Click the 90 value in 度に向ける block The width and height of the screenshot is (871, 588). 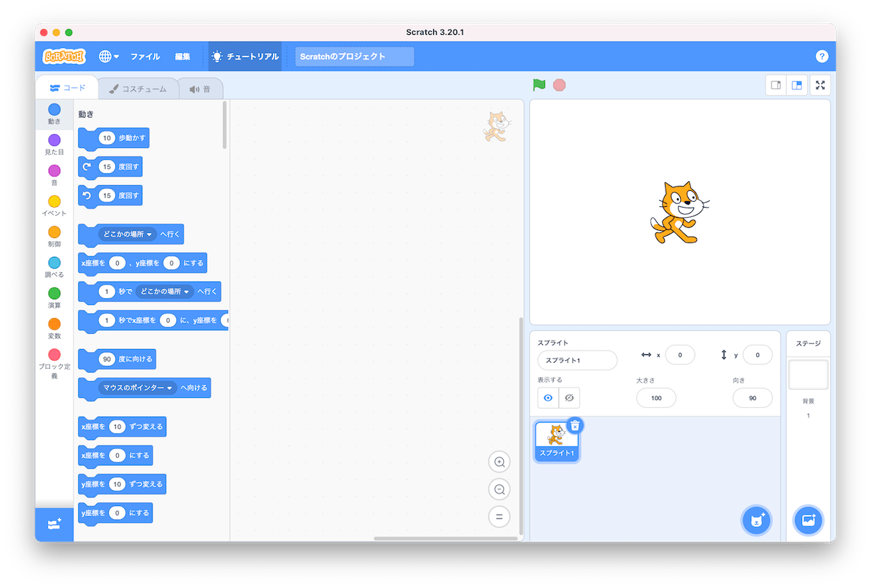coord(107,359)
